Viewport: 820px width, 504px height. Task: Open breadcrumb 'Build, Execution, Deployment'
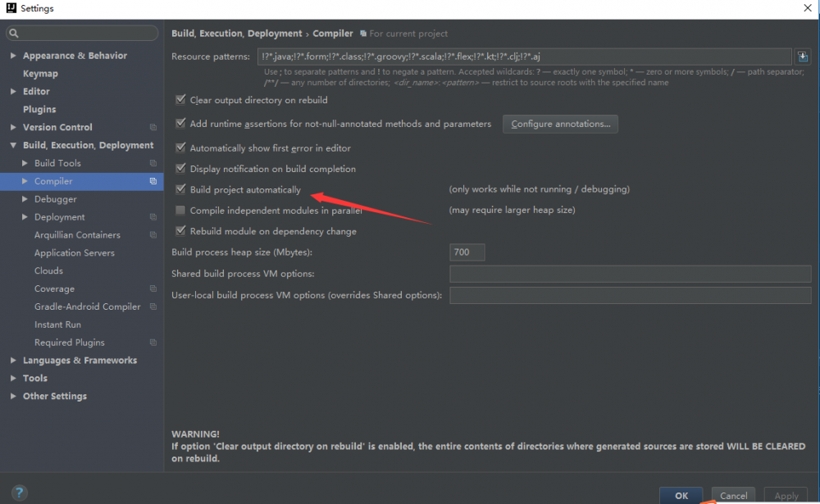point(235,34)
